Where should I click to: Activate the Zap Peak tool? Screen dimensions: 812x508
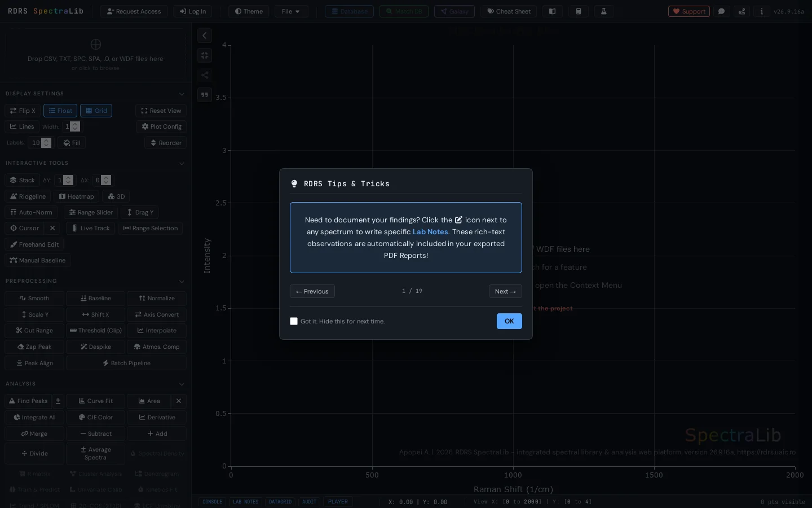(x=34, y=347)
